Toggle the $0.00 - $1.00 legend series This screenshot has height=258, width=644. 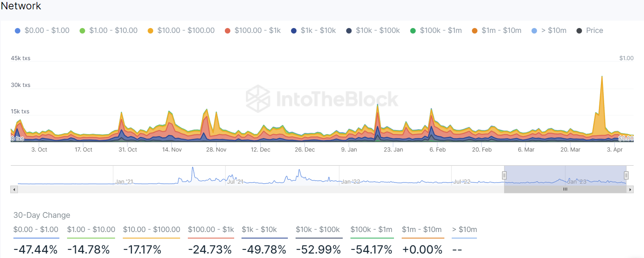42,30
